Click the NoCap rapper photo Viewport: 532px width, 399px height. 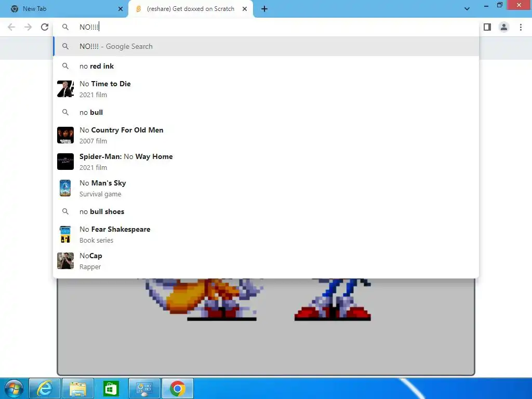coord(65,261)
